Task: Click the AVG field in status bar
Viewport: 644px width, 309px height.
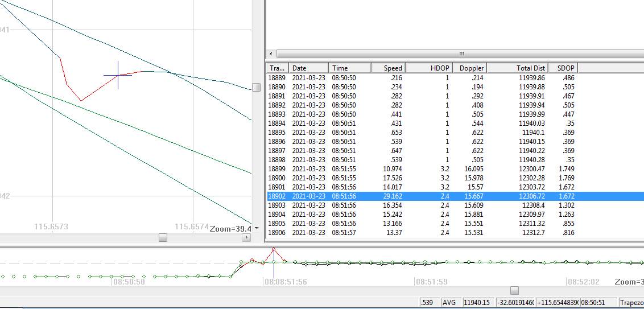Action: click(x=449, y=303)
